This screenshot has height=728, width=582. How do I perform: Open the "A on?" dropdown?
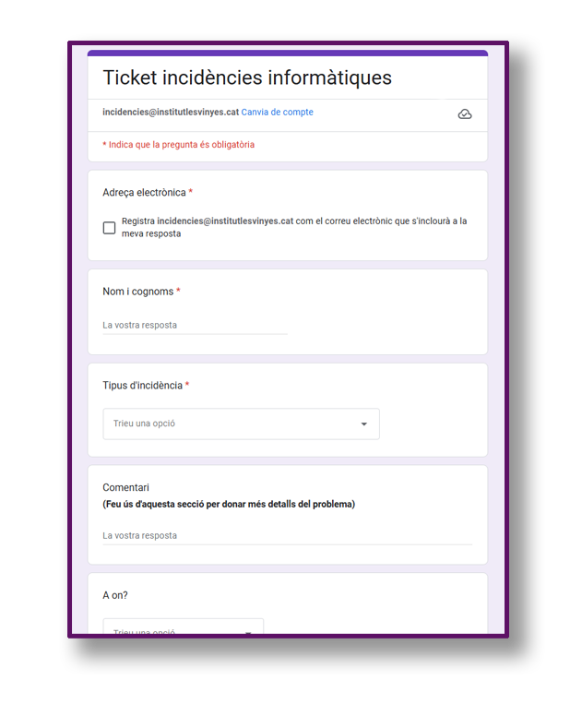[183, 628]
